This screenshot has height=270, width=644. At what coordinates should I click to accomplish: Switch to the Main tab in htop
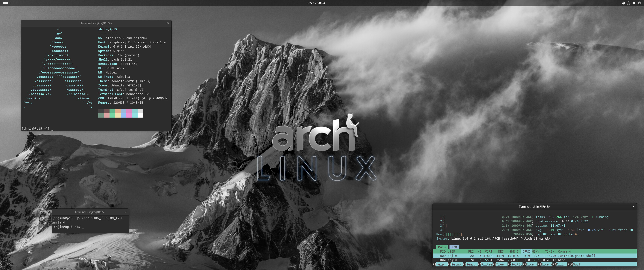[x=442, y=247]
